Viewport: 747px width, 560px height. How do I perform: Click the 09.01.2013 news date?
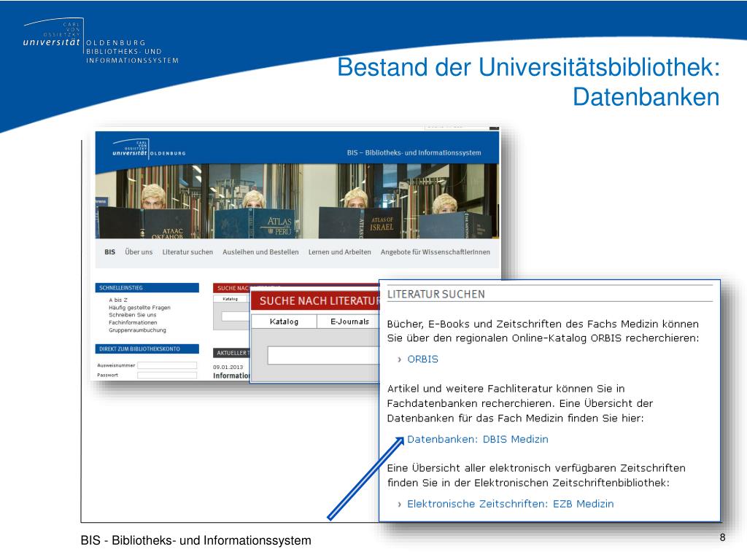[x=228, y=367]
